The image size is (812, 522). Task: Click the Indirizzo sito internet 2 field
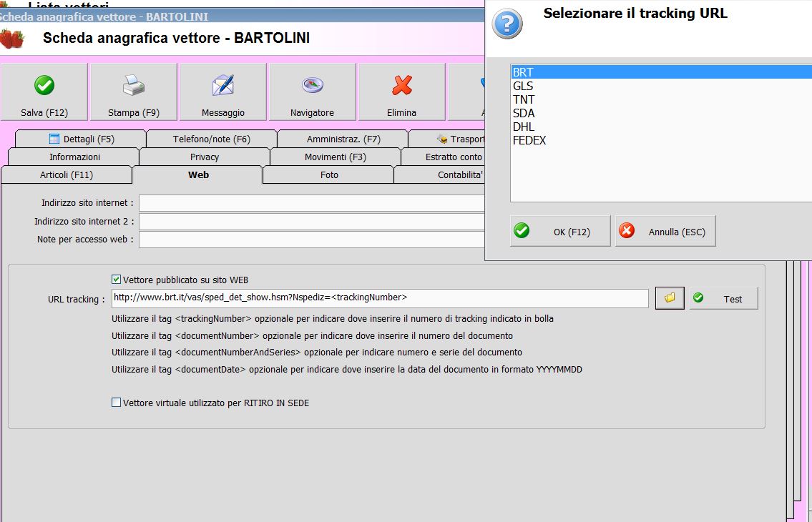(312, 222)
